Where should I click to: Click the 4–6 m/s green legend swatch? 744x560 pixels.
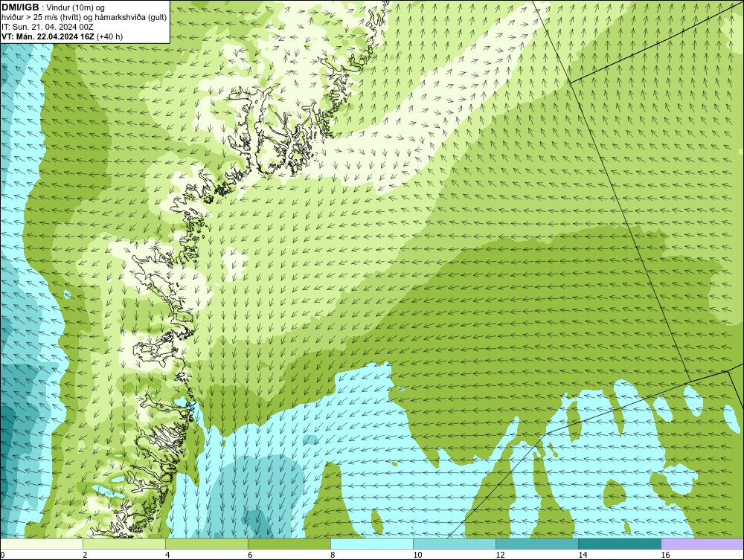[206, 544]
